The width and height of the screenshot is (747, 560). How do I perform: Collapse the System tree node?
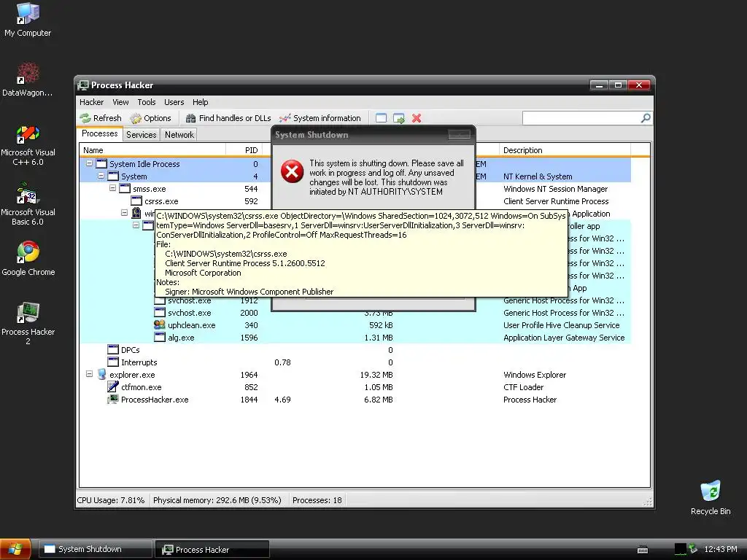tap(101, 176)
